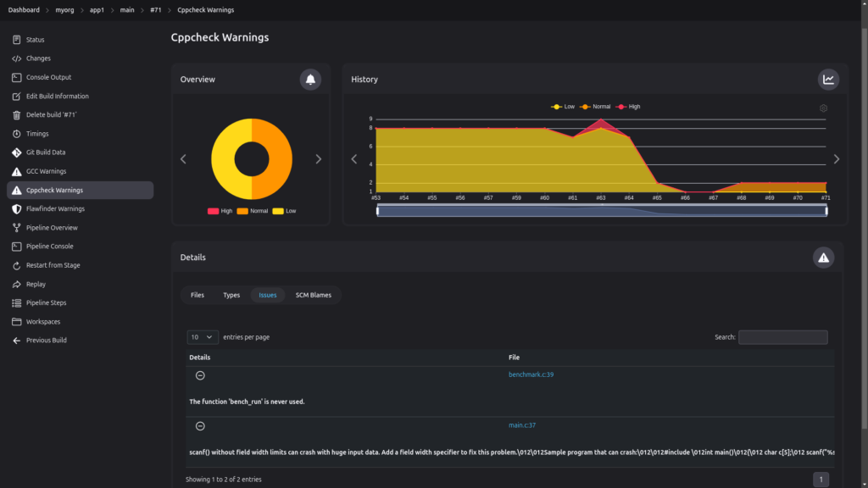Click Edit Build Information pencil icon
Image resolution: width=868 pixels, height=488 pixels.
17,97
